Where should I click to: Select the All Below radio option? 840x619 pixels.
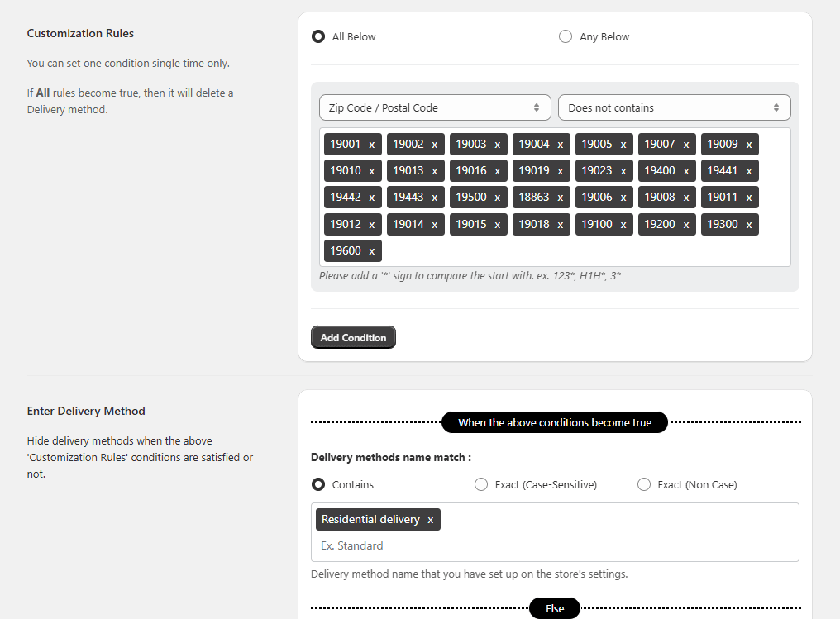pos(318,36)
